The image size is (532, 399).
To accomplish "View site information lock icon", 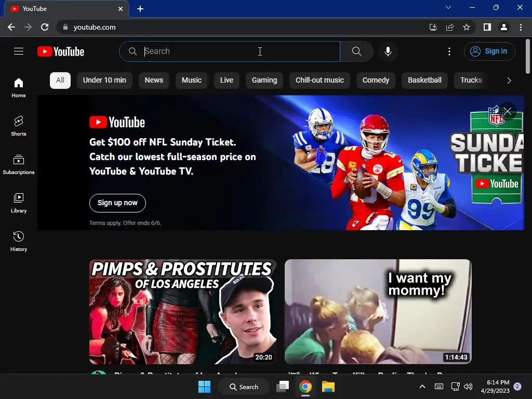I will click(65, 27).
